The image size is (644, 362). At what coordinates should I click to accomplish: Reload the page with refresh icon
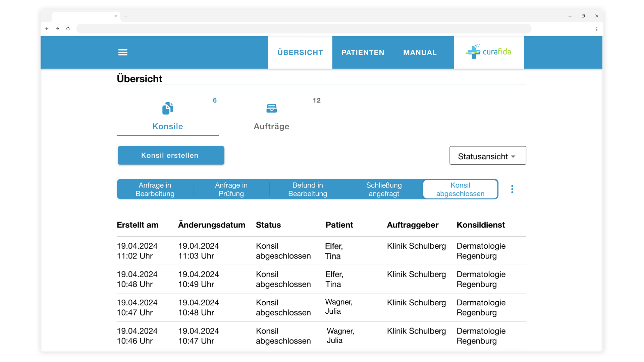pyautogui.click(x=68, y=28)
